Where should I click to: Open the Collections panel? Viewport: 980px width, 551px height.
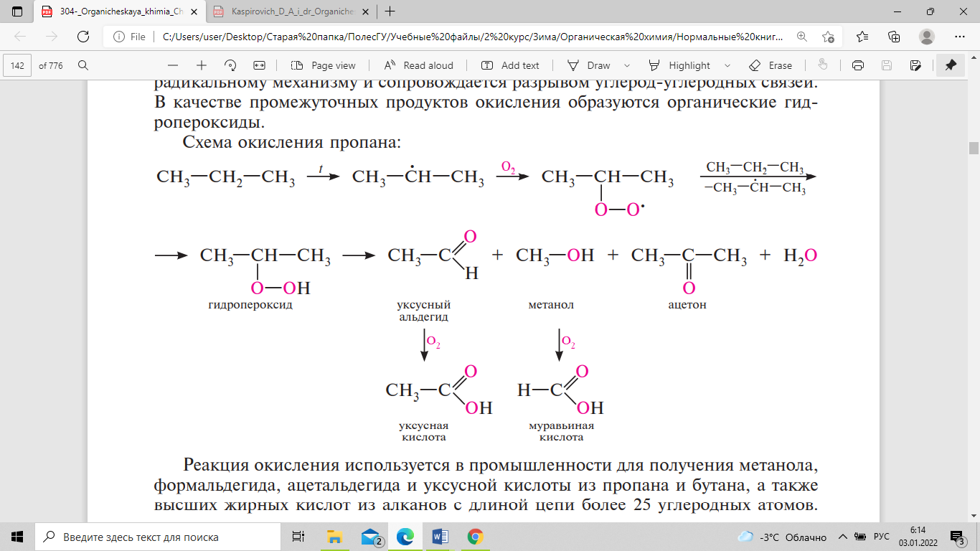click(x=894, y=37)
